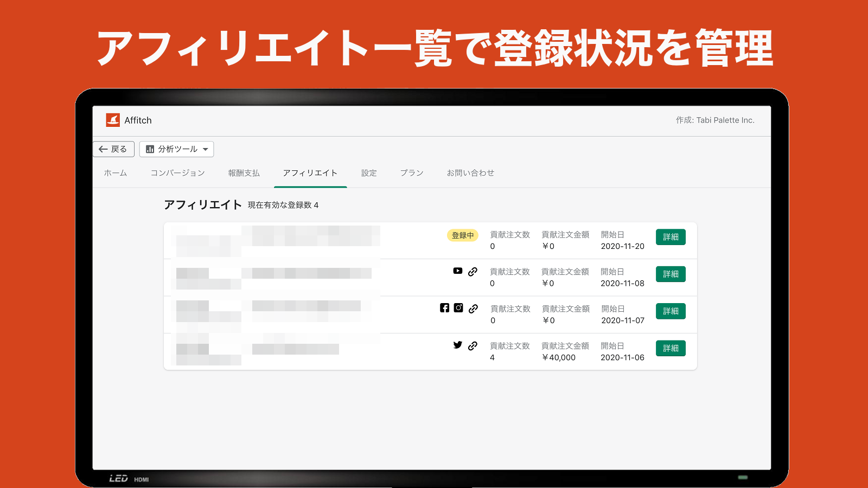Click the back arrow icon in 戻る button
868x488 pixels.
(x=103, y=149)
